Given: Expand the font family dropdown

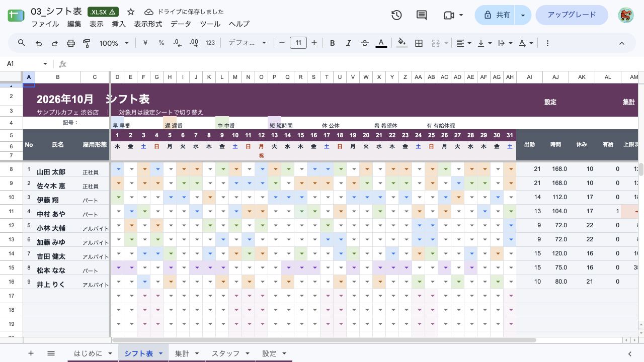Looking at the screenshot, I should pos(247,43).
